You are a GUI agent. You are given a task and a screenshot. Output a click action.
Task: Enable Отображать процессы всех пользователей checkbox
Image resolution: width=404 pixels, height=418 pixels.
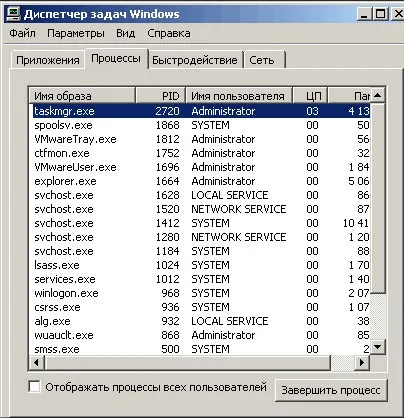pos(35,387)
